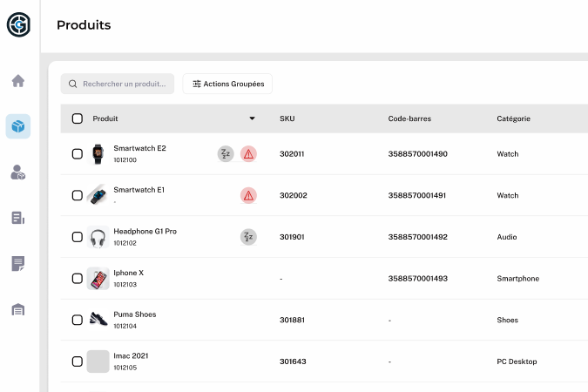Click the Produits page title
The image size is (588, 392).
(x=84, y=24)
